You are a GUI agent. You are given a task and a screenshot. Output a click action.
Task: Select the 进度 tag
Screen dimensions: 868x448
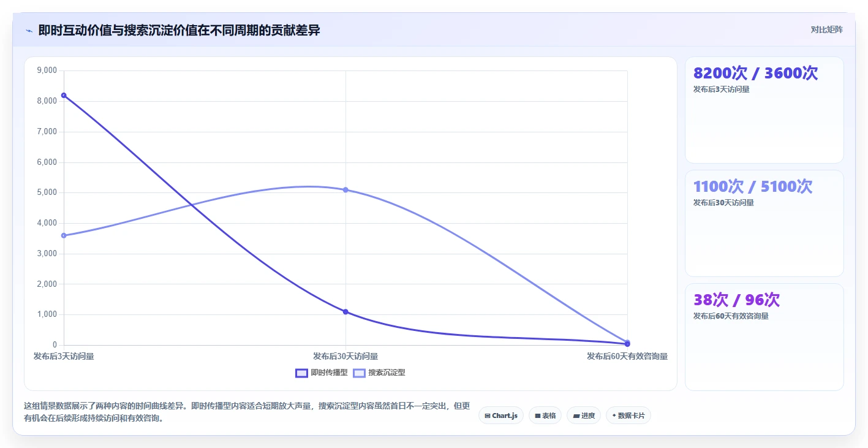[584, 416]
